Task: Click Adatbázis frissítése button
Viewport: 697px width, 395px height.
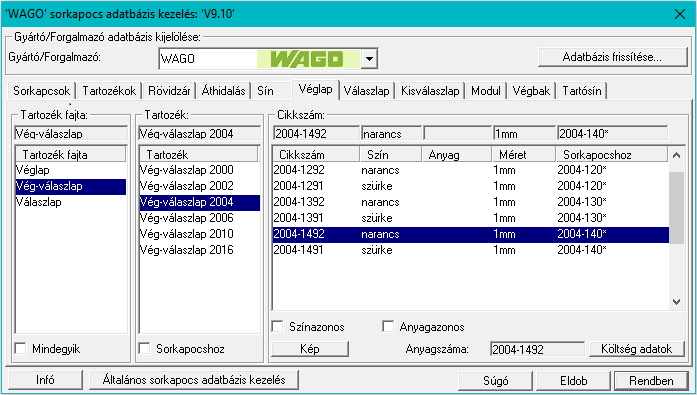Action: (613, 57)
